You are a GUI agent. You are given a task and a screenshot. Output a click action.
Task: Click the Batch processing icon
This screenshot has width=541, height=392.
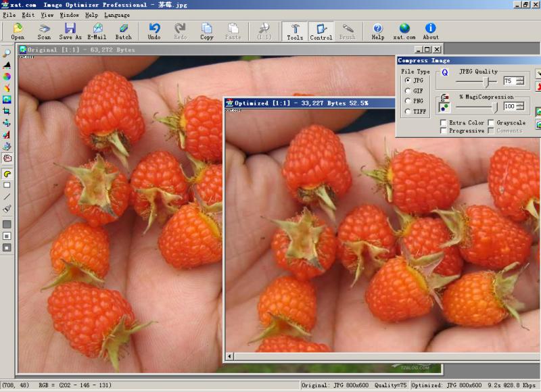(123, 30)
